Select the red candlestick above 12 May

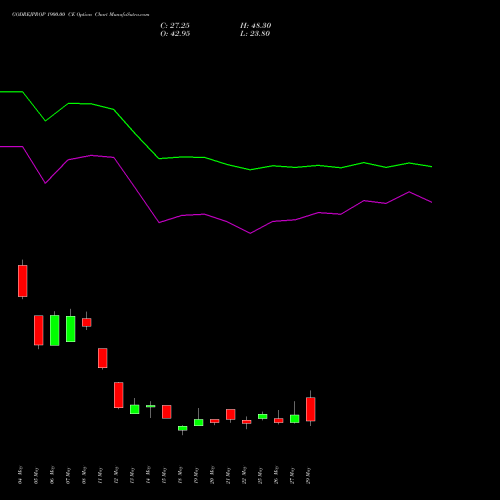click(119, 395)
